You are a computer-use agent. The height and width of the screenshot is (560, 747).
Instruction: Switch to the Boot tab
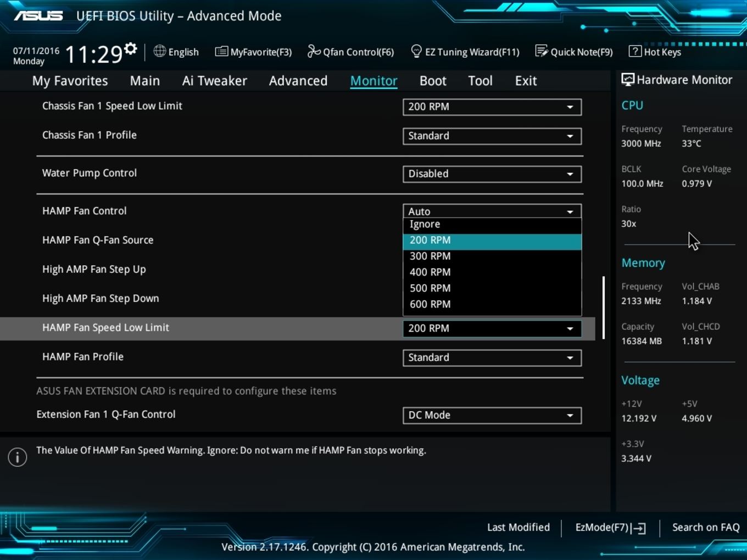[433, 81]
